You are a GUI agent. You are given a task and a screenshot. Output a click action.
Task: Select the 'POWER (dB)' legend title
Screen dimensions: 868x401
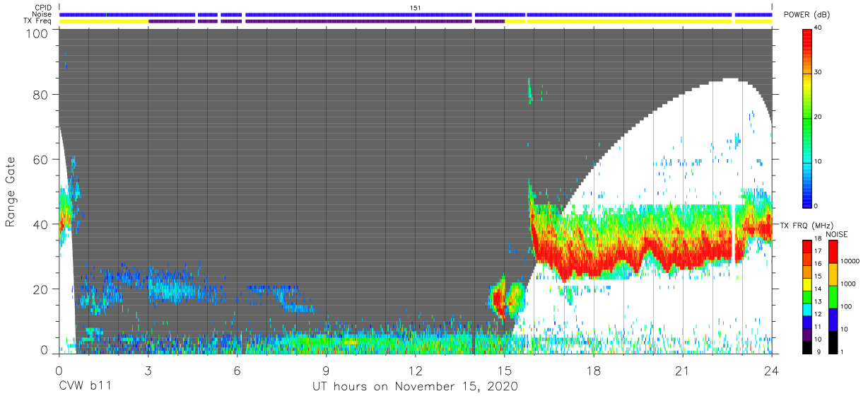pyautogui.click(x=807, y=14)
